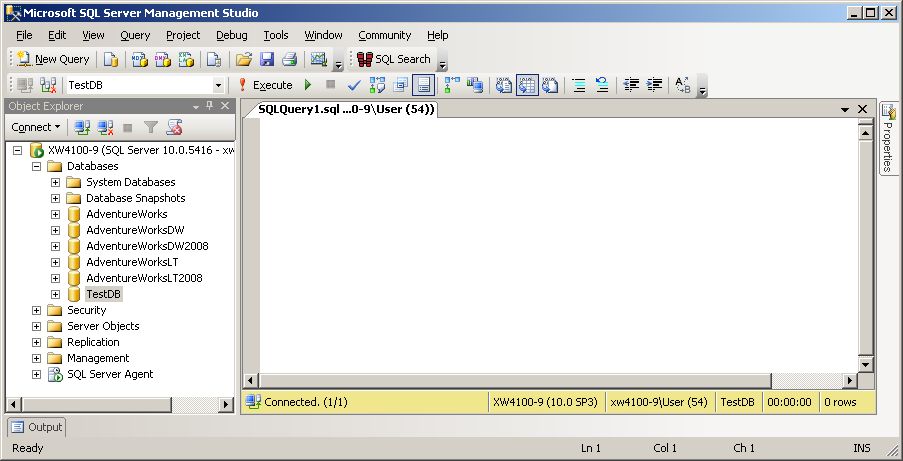Image resolution: width=903 pixels, height=461 pixels.
Task: Click Connect Object Explorer icon
Action: (82, 127)
